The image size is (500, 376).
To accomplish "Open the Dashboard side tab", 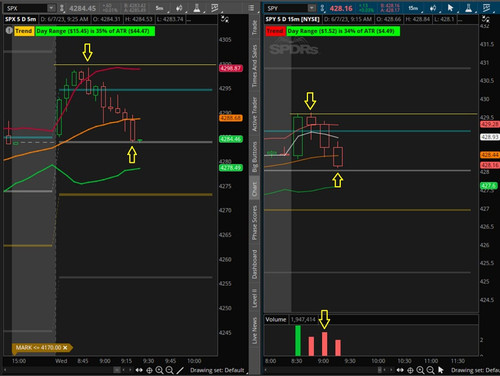I will 254,264.
